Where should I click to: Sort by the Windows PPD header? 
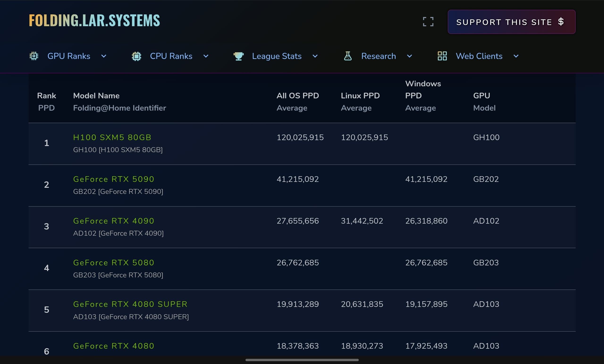coord(423,96)
